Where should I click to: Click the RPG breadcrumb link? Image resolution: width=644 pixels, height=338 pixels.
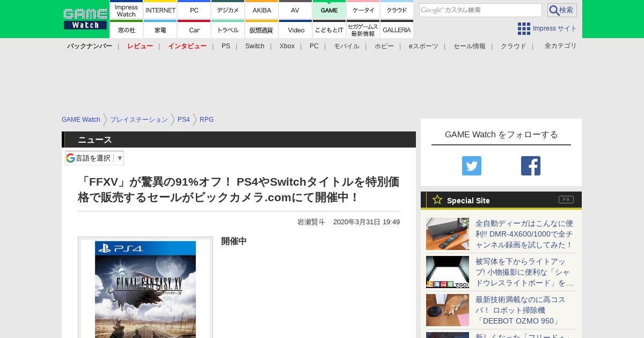coord(207,120)
